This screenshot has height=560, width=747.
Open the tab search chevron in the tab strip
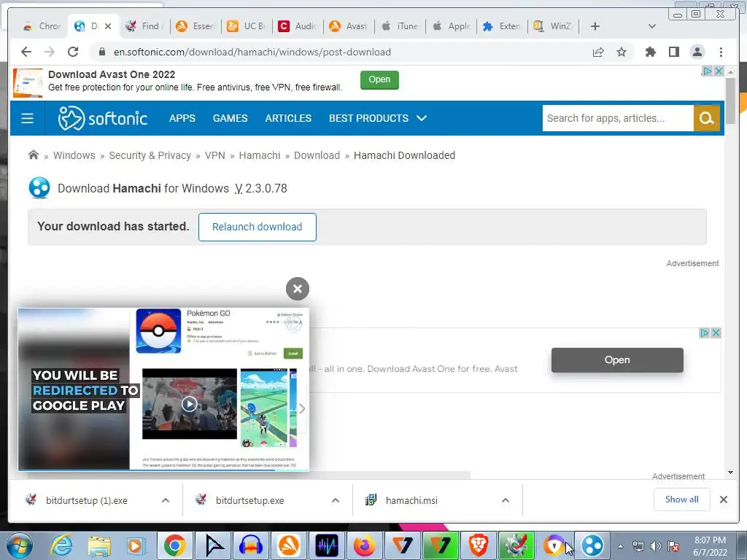pyautogui.click(x=652, y=26)
